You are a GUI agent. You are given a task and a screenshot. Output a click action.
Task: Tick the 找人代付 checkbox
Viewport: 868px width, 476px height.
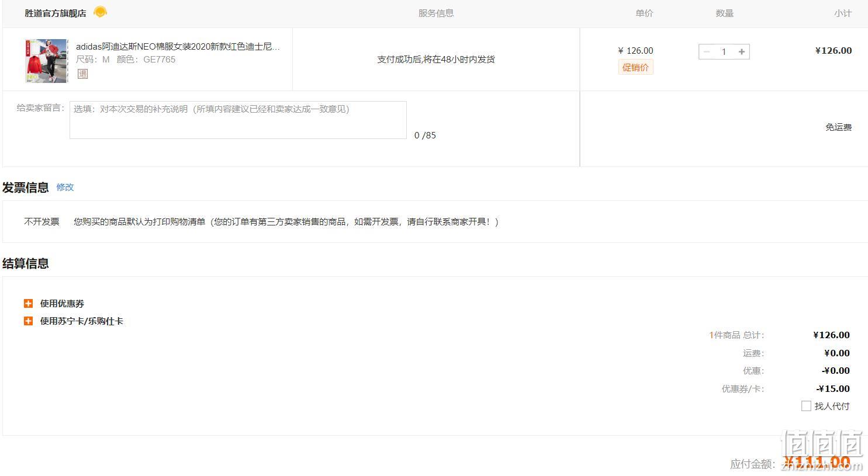806,406
